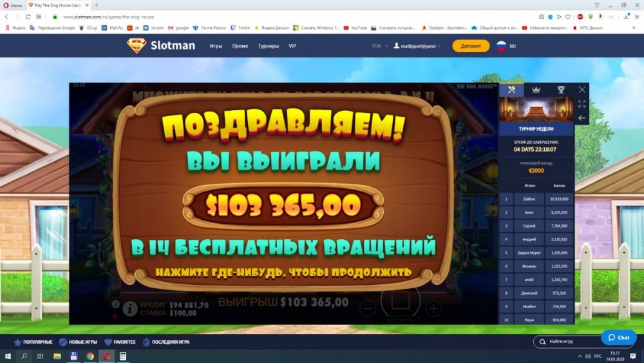Open the trophy prizes tab

[x=560, y=90]
